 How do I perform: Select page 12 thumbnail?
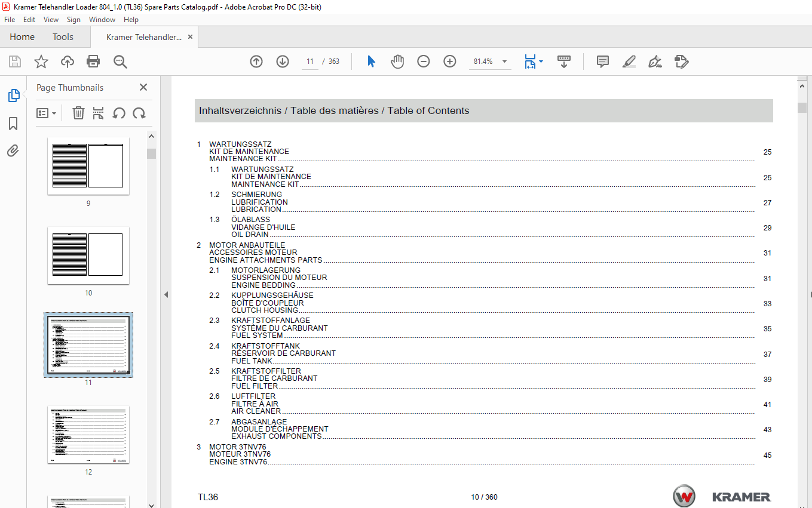[88, 435]
